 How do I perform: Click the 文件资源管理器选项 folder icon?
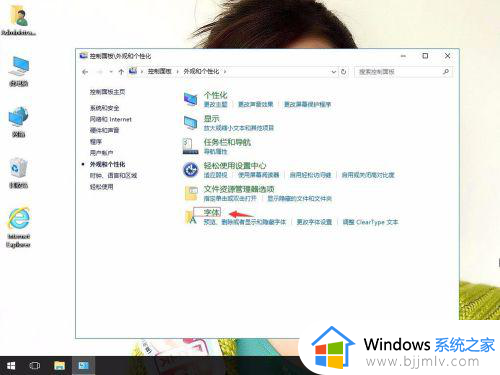pyautogui.click(x=191, y=193)
